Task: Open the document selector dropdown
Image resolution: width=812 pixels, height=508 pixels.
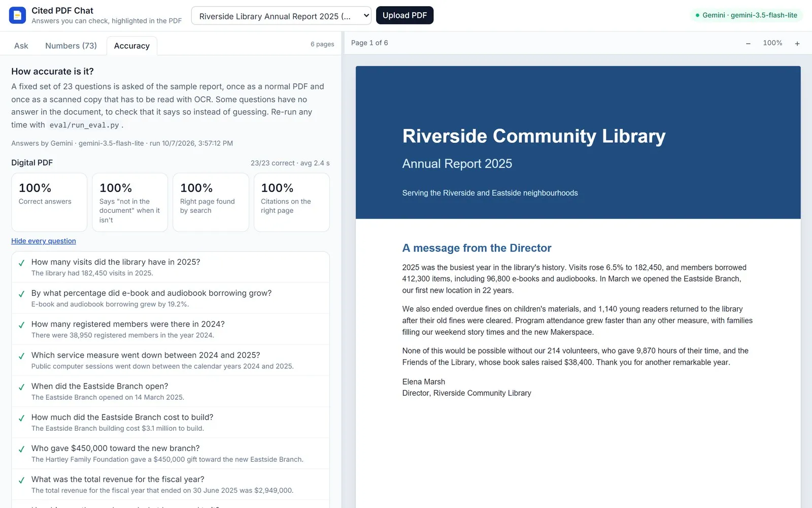Action: [x=281, y=16]
